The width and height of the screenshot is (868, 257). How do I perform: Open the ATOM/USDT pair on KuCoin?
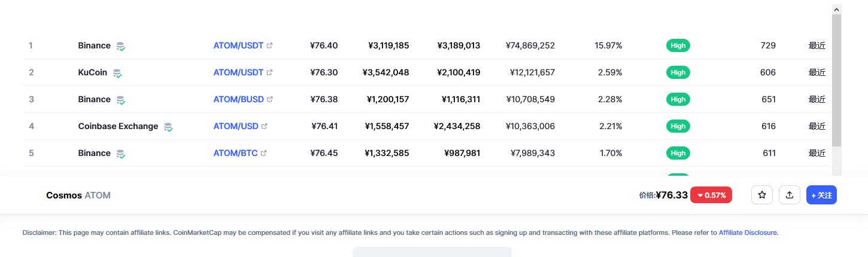tap(238, 72)
